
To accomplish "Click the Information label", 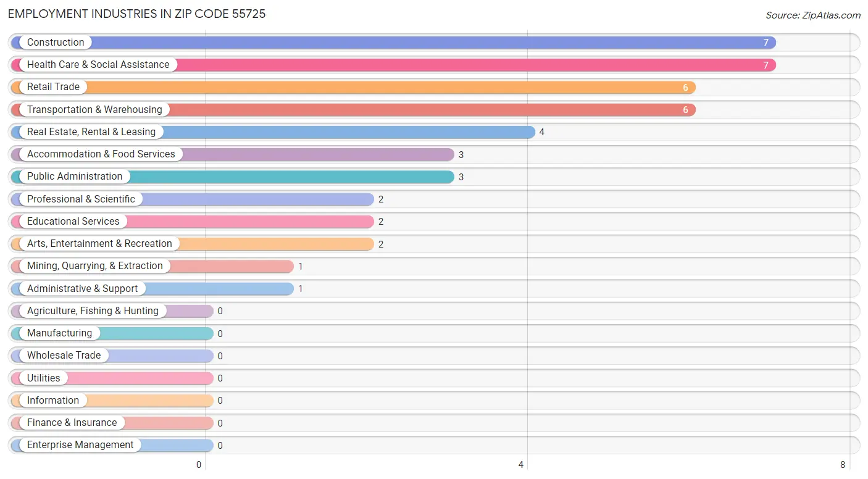I will [x=53, y=401].
